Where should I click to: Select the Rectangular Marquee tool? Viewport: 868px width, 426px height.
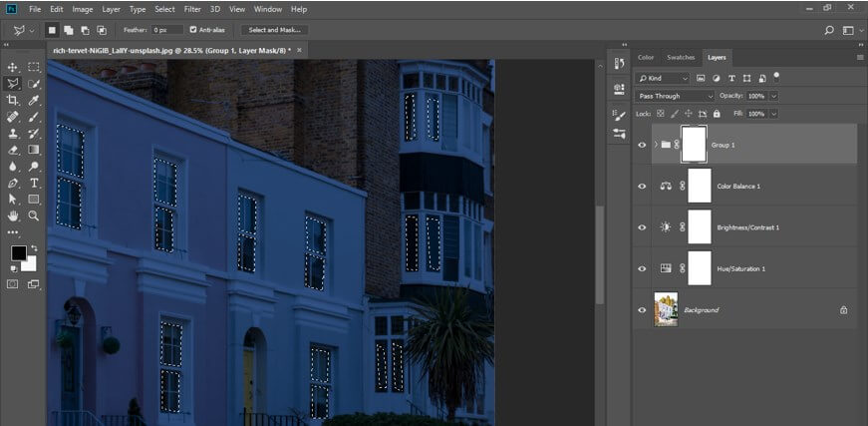[x=34, y=67]
